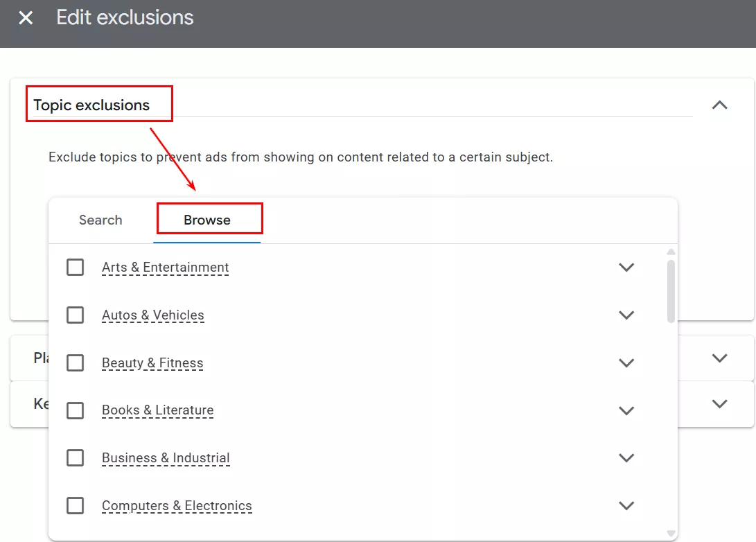Click the Business & Industrial topic label
The width and height of the screenshot is (756, 542).
coord(166,458)
